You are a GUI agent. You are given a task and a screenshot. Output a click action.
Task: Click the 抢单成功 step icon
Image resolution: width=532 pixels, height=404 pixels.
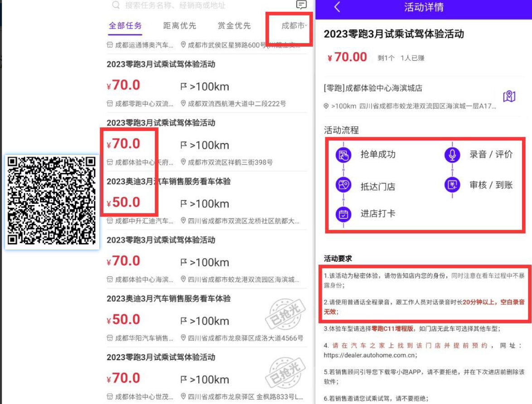click(343, 155)
